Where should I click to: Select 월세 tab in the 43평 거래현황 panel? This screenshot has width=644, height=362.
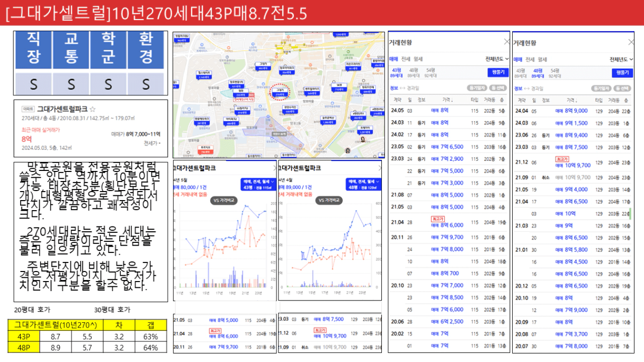418,59
